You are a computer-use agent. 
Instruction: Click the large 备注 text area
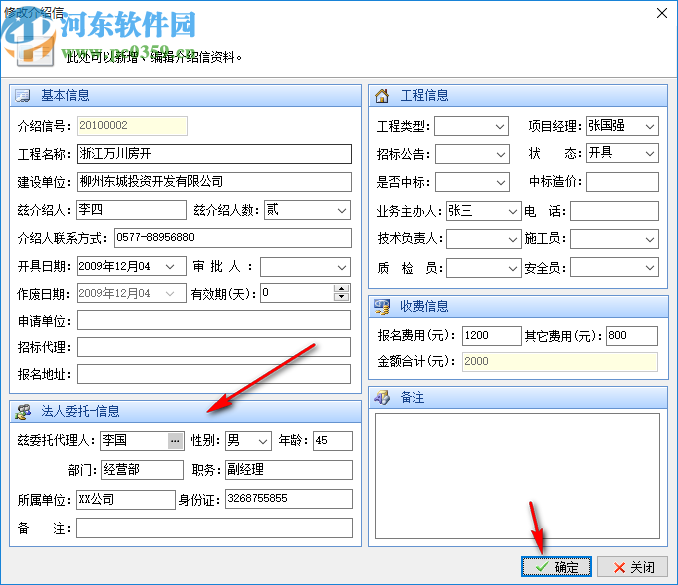coord(517,476)
